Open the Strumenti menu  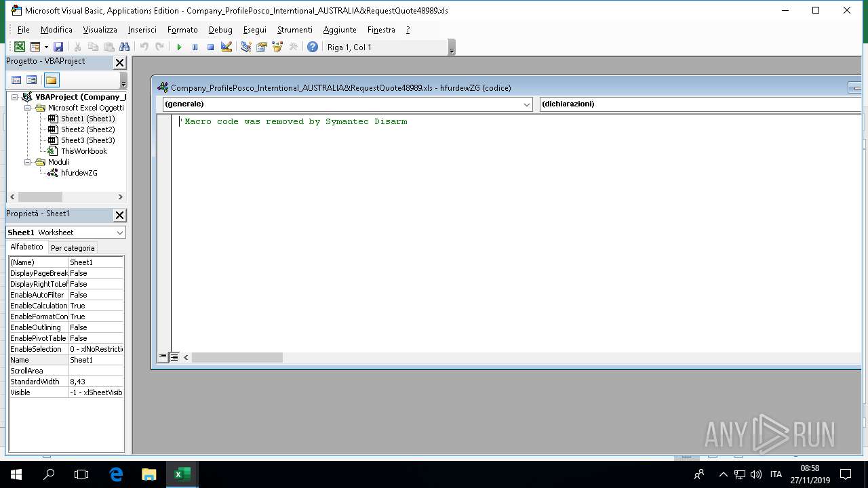click(x=294, y=30)
